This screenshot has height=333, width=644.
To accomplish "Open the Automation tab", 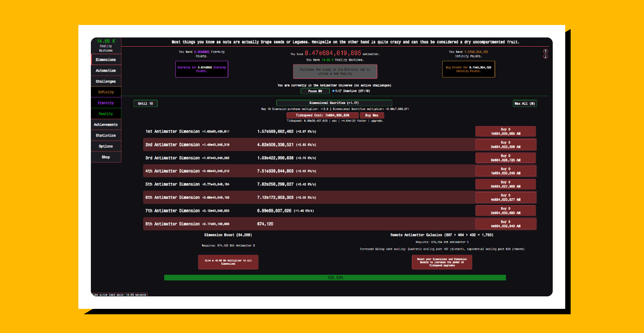I will tap(106, 70).
